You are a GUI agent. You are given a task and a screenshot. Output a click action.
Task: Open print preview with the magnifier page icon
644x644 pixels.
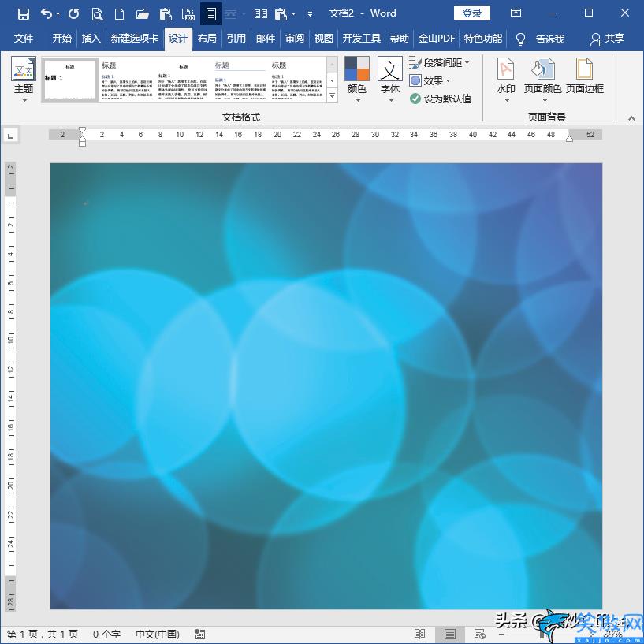(x=97, y=14)
